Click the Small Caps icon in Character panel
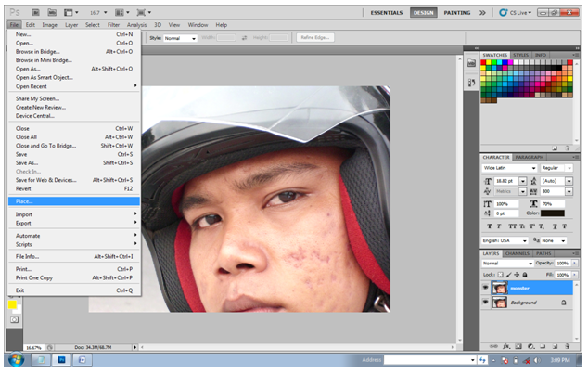Viewport: 588px width, 374px height. [522, 226]
